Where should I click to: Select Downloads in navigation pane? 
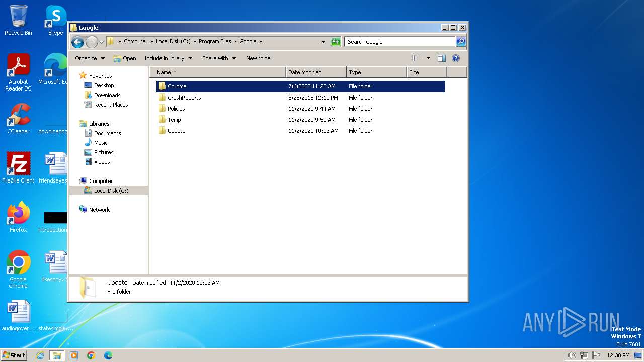(x=102, y=95)
